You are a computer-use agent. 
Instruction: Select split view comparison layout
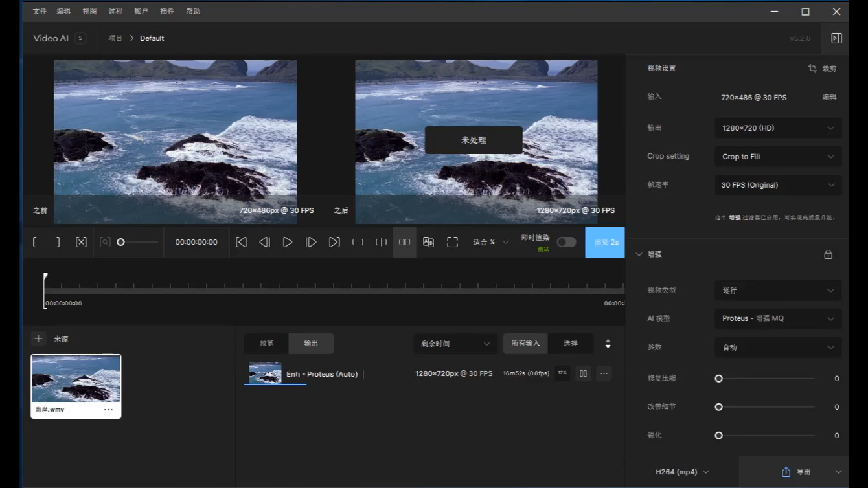coord(381,242)
